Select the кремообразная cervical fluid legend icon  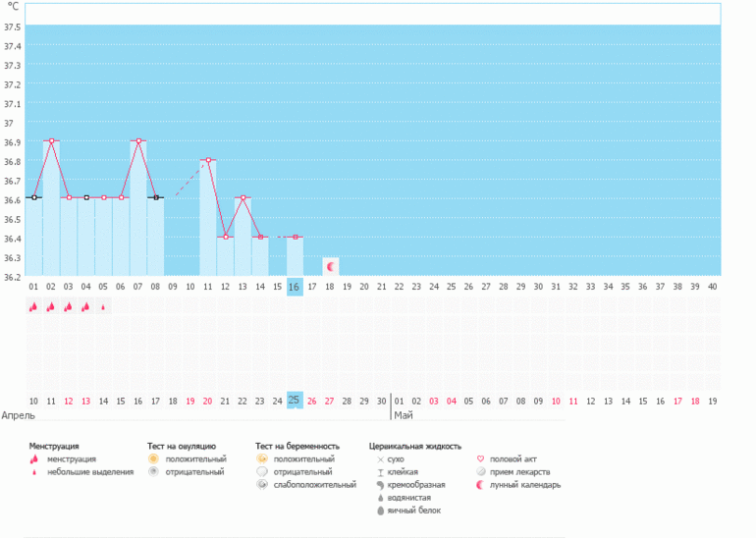(380, 485)
